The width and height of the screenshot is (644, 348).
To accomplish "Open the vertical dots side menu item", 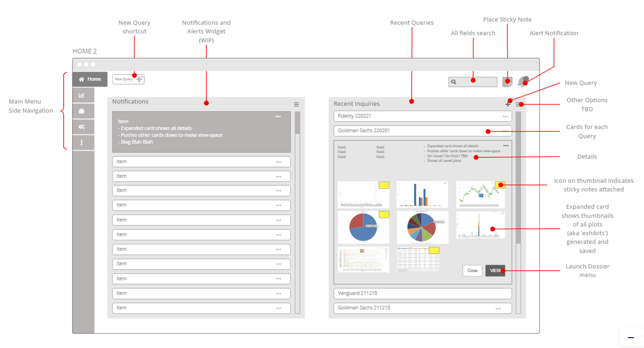I will (81, 142).
